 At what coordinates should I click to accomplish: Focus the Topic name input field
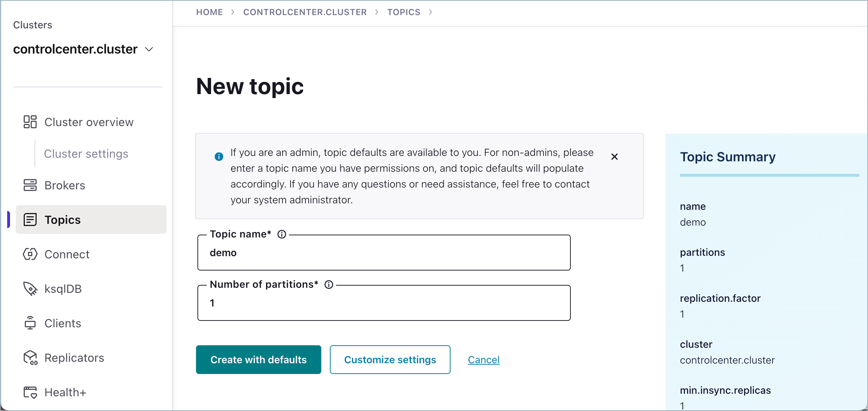coord(384,253)
